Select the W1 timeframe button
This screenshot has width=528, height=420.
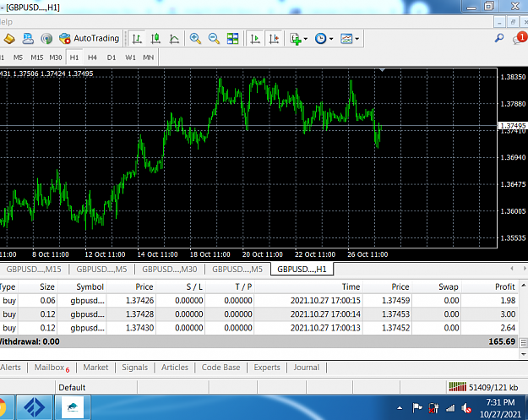tap(130, 57)
